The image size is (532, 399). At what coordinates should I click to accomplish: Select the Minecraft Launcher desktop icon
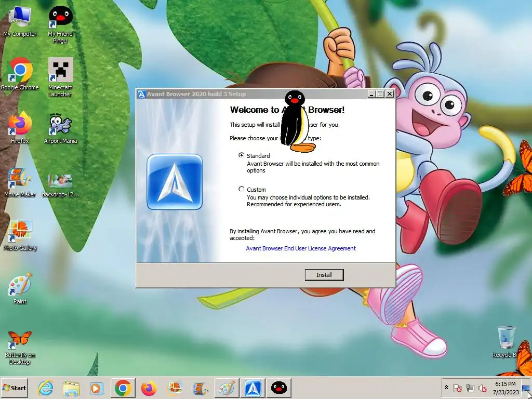[60, 77]
